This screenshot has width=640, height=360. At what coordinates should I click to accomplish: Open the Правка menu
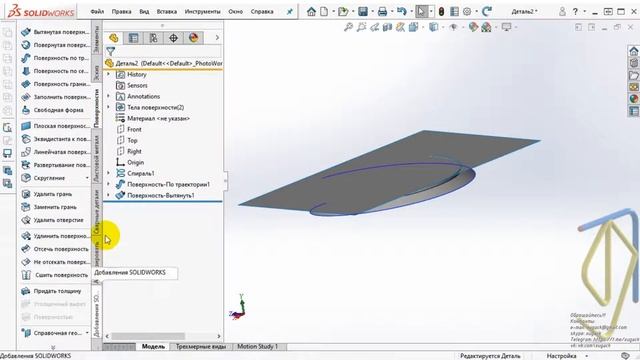click(x=121, y=11)
